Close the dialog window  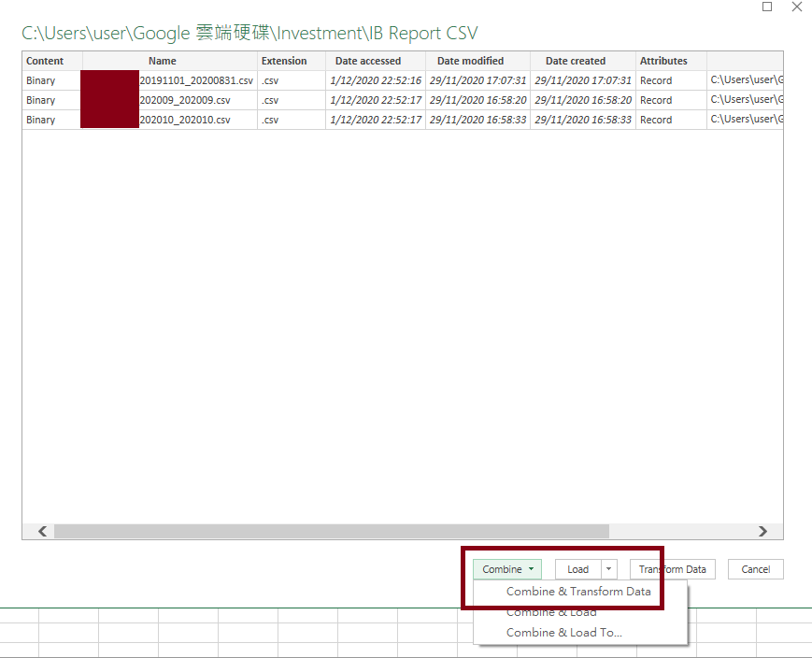pyautogui.click(x=797, y=7)
